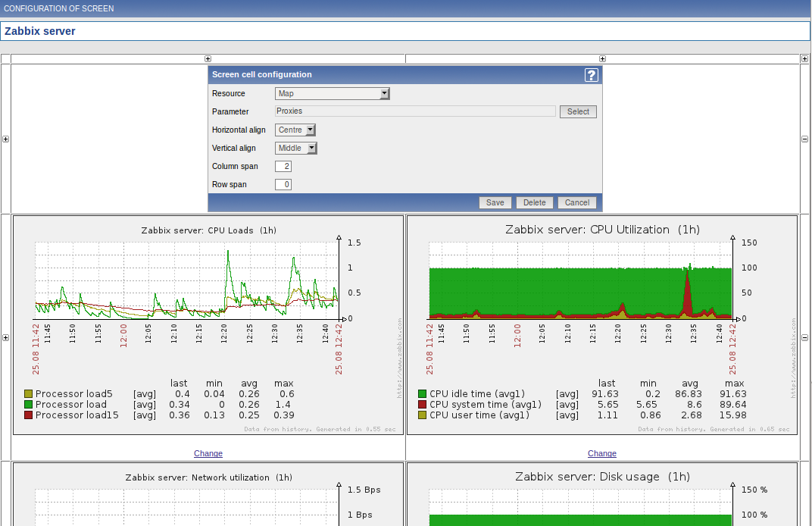Click the 'CPU system time (avg1)' legend label
The image size is (812, 526).
[x=486, y=404]
